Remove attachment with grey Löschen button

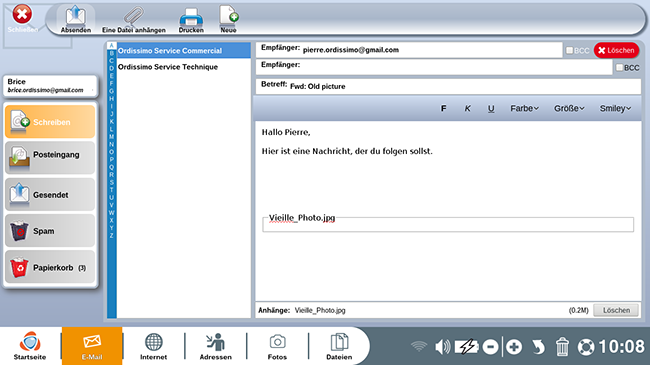pyautogui.click(x=616, y=310)
